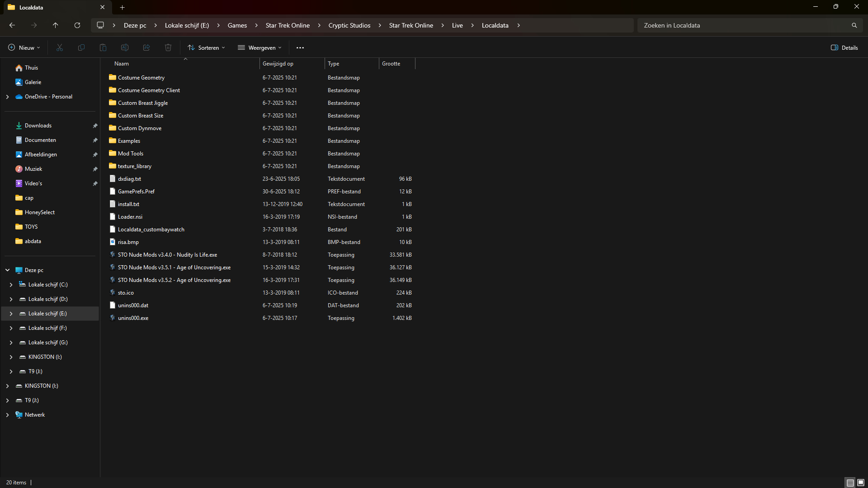Image resolution: width=868 pixels, height=488 pixels.
Task: Open the See more options menu
Action: [x=300, y=47]
